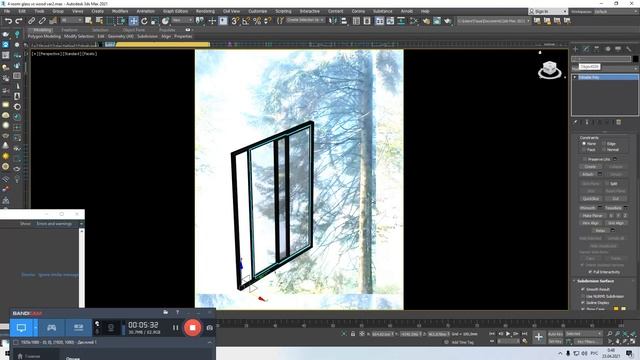Open the Modify panel icon
This screenshot has width=640, height=360.
pos(586,49)
